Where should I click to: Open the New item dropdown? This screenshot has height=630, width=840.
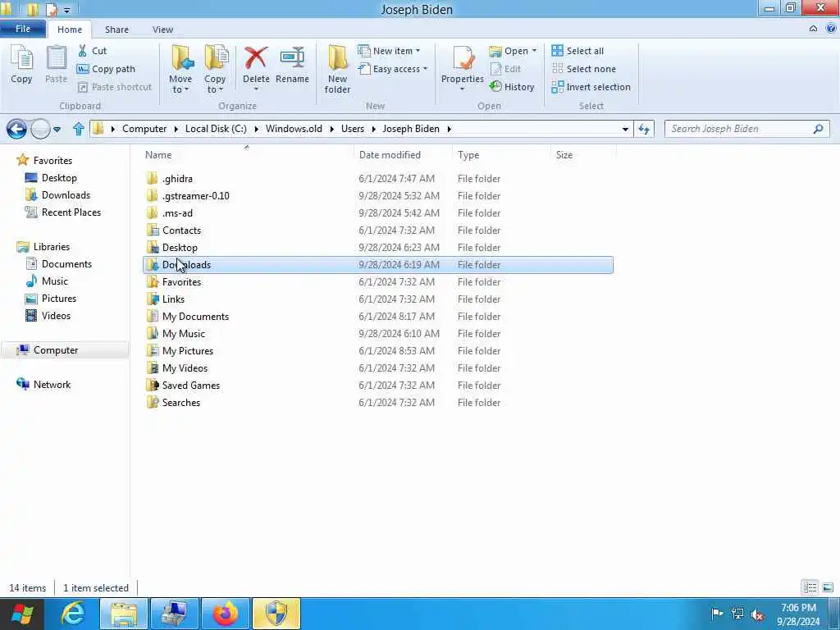click(x=418, y=51)
